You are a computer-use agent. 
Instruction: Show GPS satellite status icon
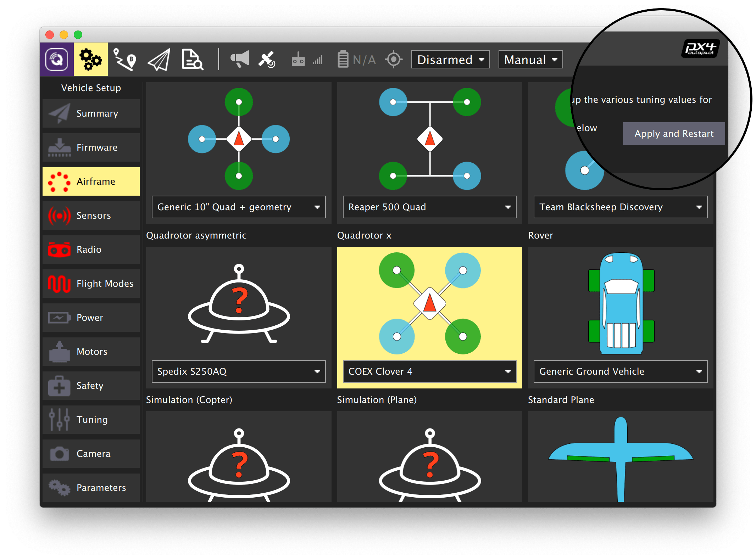(267, 59)
